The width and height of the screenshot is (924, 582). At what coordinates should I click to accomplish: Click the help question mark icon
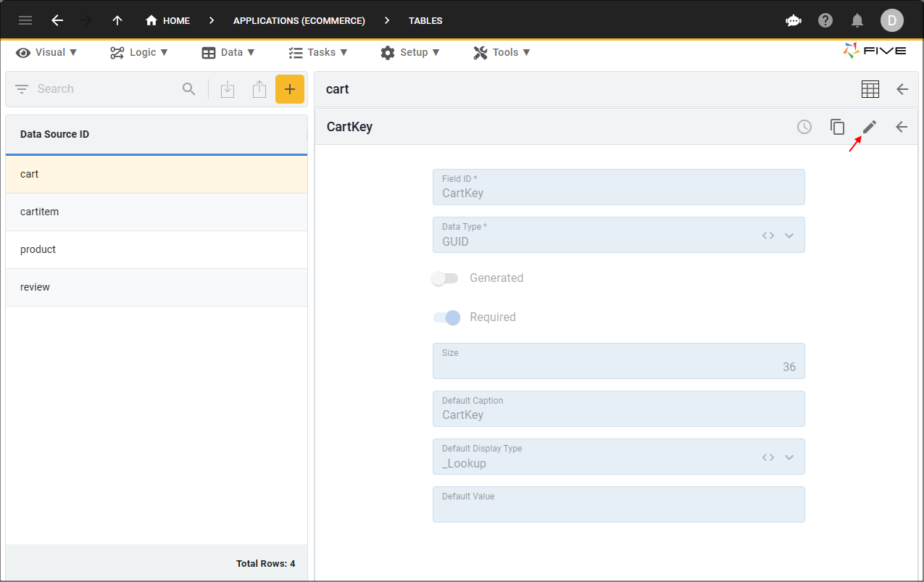pos(825,20)
